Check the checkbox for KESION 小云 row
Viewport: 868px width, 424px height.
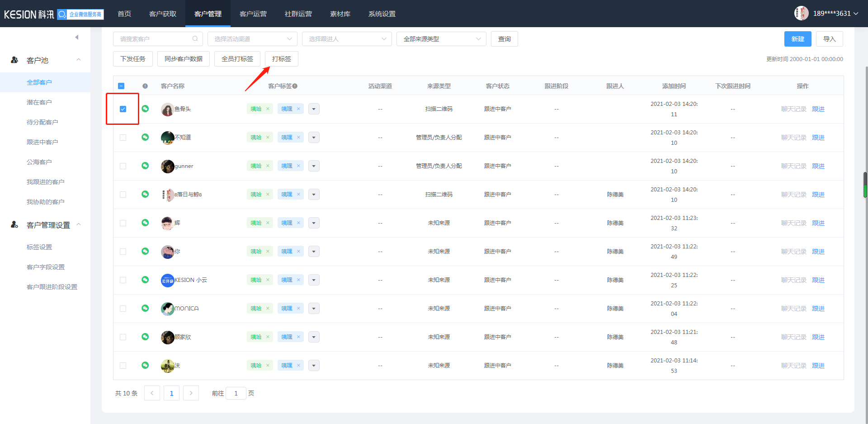(x=123, y=280)
